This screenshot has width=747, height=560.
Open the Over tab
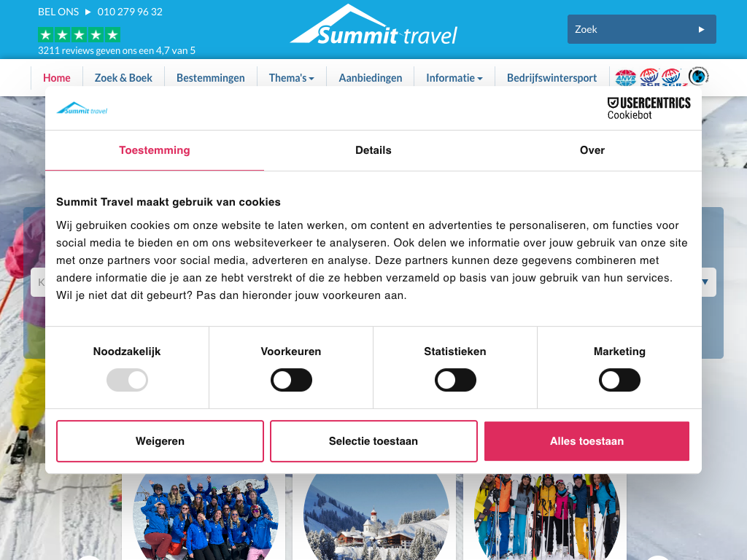(592, 150)
